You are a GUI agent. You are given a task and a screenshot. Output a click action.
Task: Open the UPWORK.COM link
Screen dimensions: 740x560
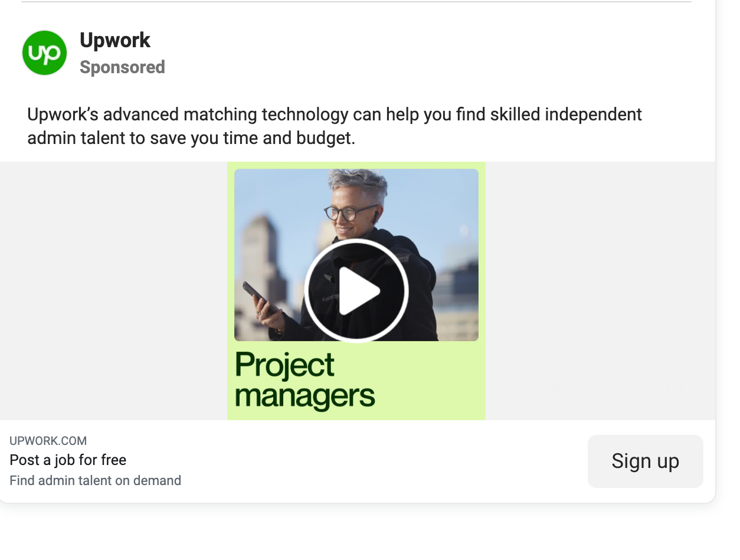pos(48,441)
